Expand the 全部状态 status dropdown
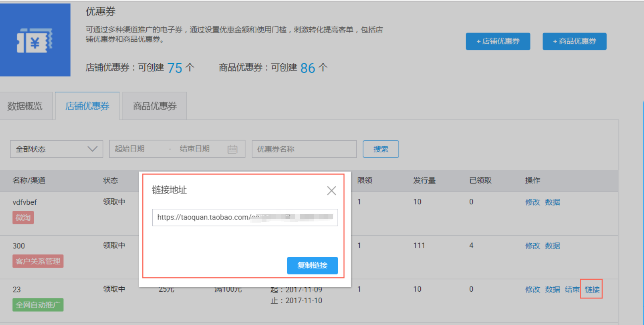The width and height of the screenshot is (644, 325). (x=56, y=149)
